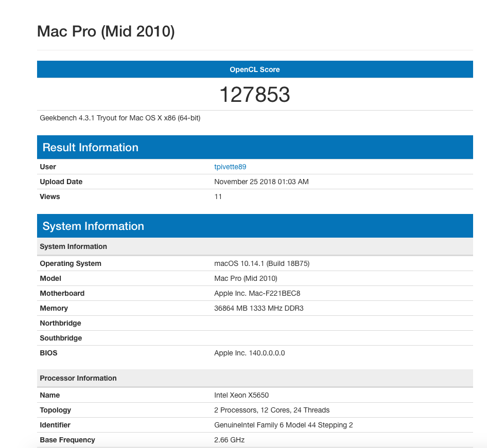Viewport: 487px width, 448px height.
Task: Click the Topology label
Action: 55,410
